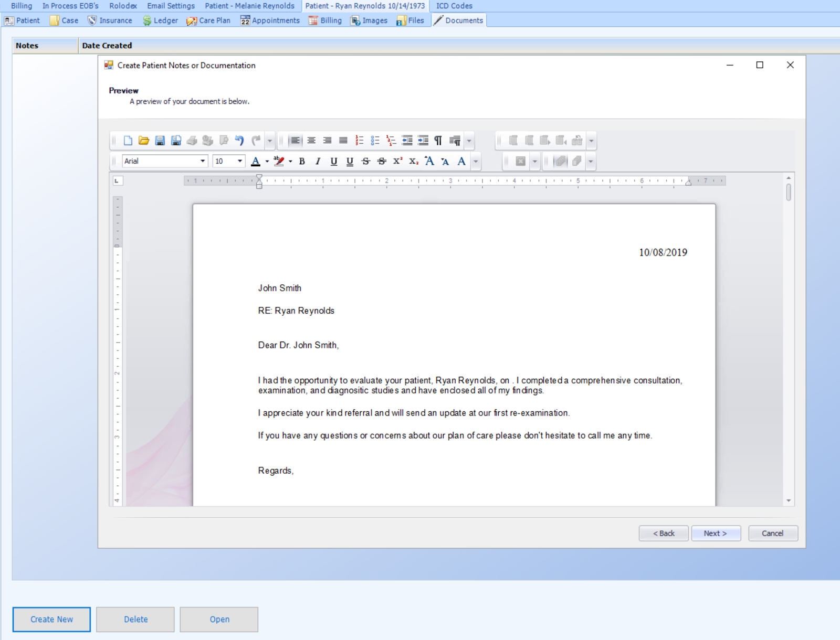Toggle italic formatting
The image size is (840, 640).
[x=318, y=161]
